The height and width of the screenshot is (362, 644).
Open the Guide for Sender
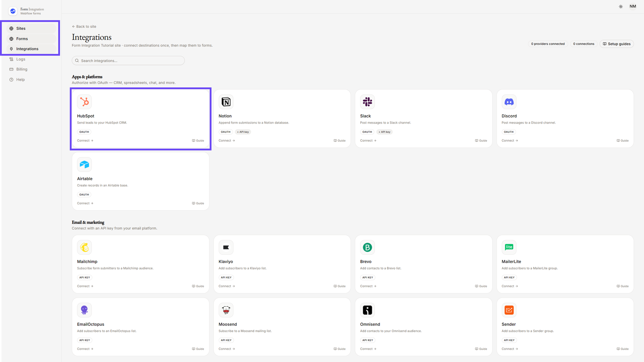(623, 349)
